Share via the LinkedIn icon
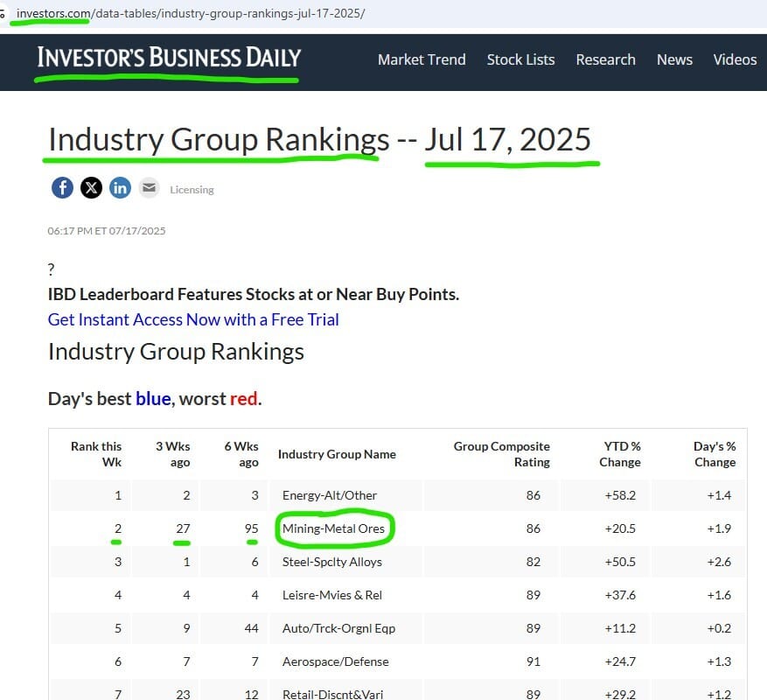 pos(120,188)
